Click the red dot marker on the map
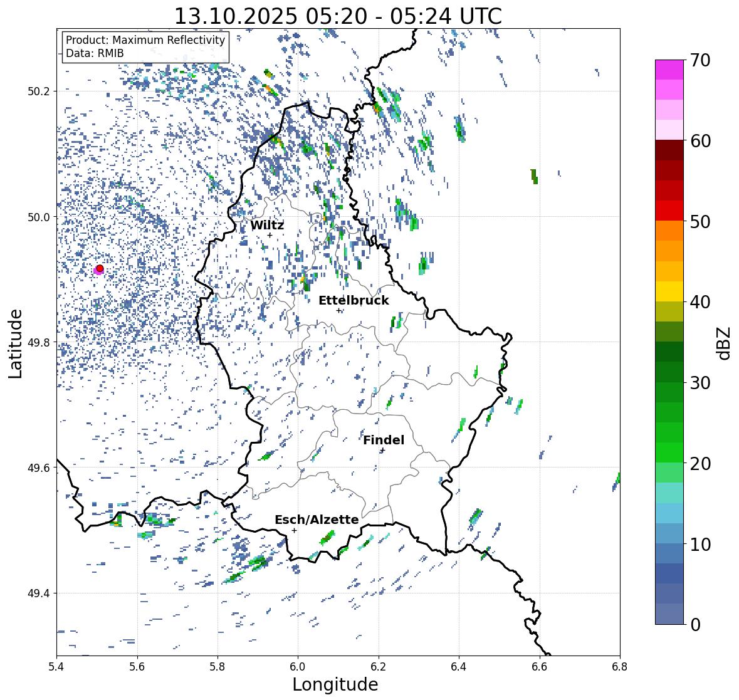 (100, 268)
